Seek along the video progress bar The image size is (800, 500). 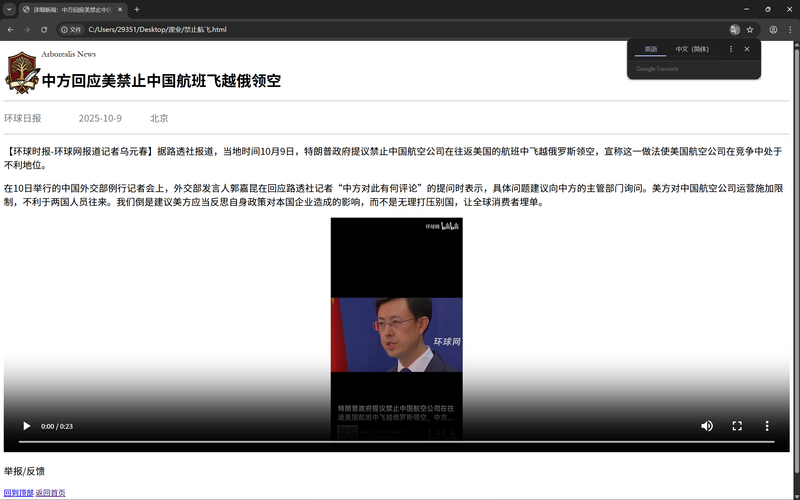(x=396, y=441)
